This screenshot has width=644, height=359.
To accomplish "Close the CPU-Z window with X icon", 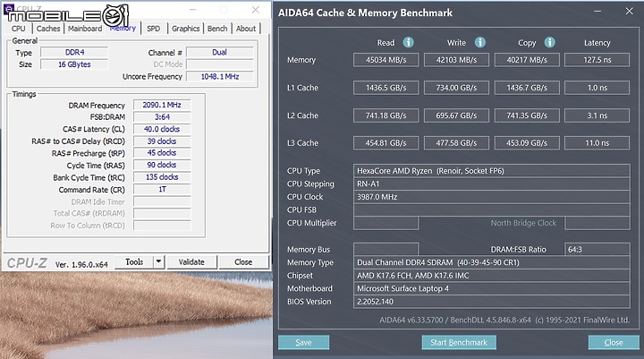I will click(x=256, y=10).
